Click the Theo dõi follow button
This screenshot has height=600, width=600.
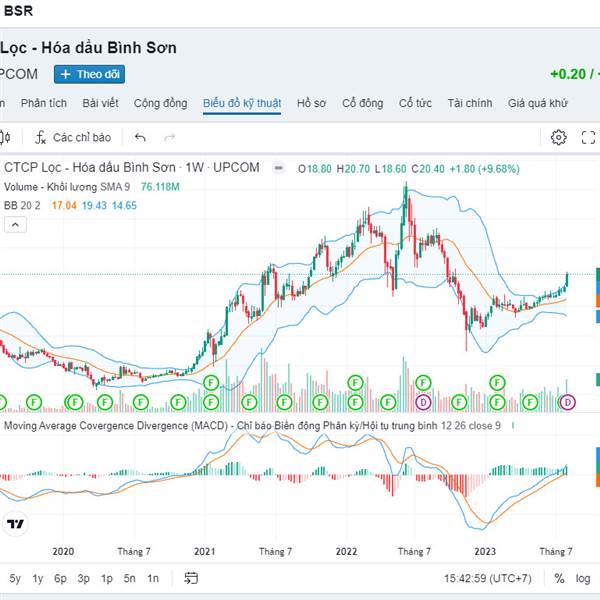coord(90,74)
